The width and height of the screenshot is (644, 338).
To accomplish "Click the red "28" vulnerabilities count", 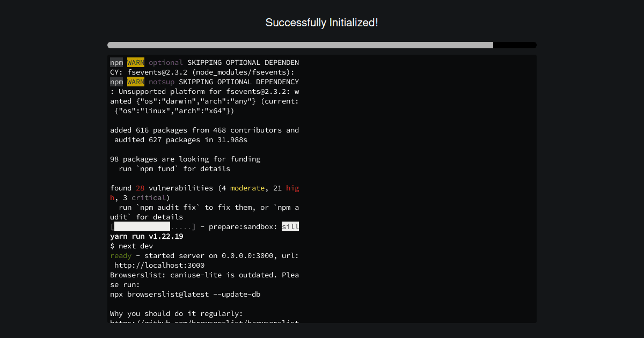I will [140, 188].
